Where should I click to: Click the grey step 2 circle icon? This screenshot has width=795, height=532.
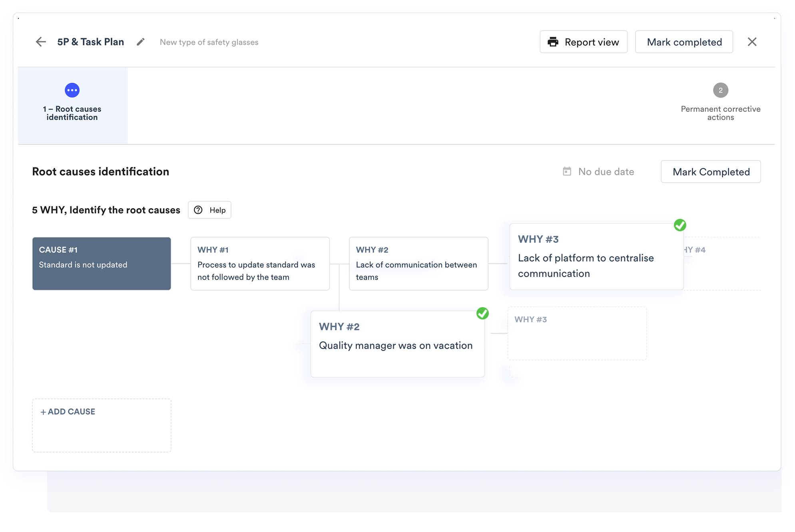click(x=720, y=90)
